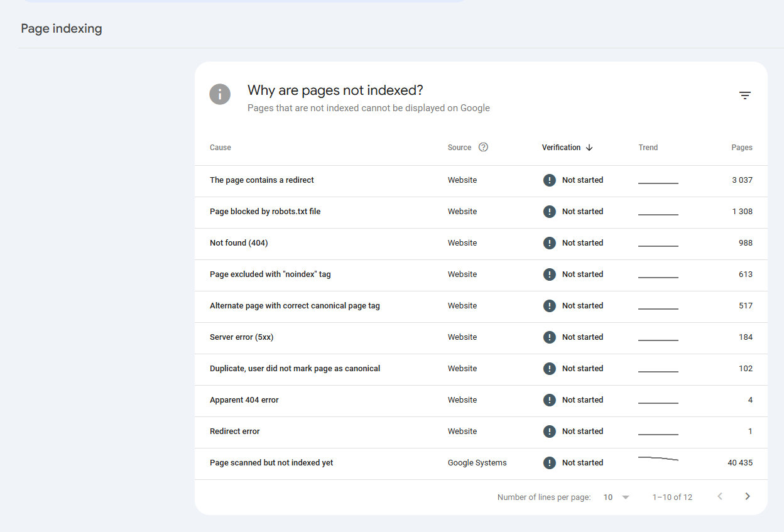Go to next page of results
The width and height of the screenshot is (784, 532).
pyautogui.click(x=748, y=497)
